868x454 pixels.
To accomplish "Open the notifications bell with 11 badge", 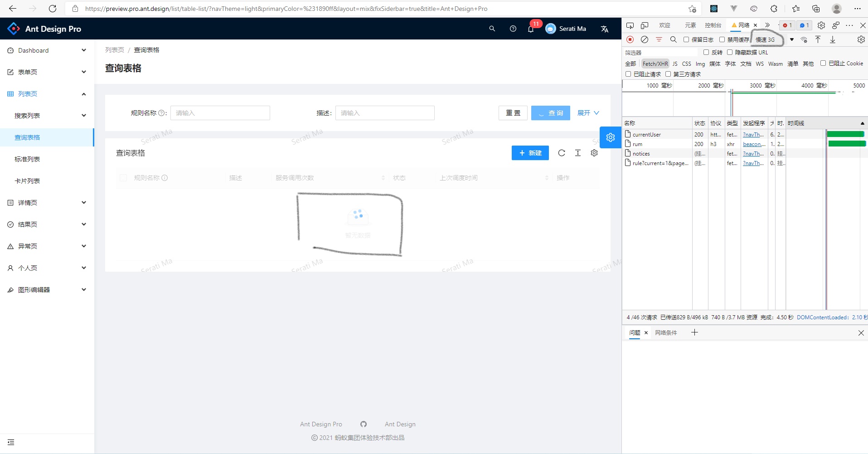I will (x=531, y=29).
